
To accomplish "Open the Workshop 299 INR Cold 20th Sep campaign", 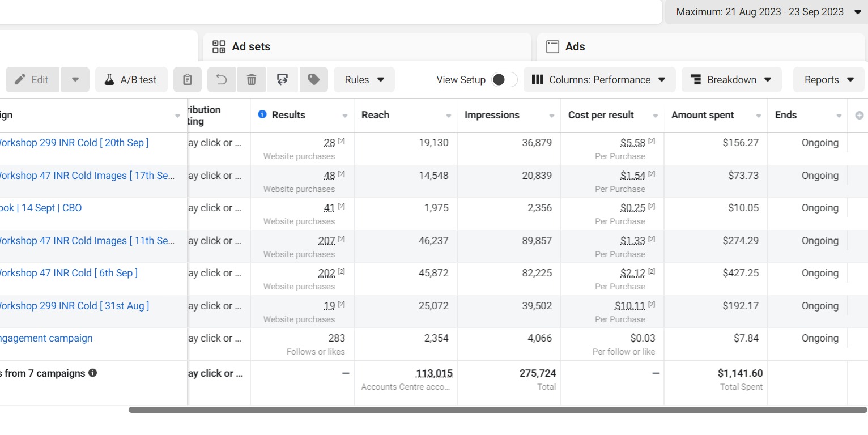I will 74,143.
